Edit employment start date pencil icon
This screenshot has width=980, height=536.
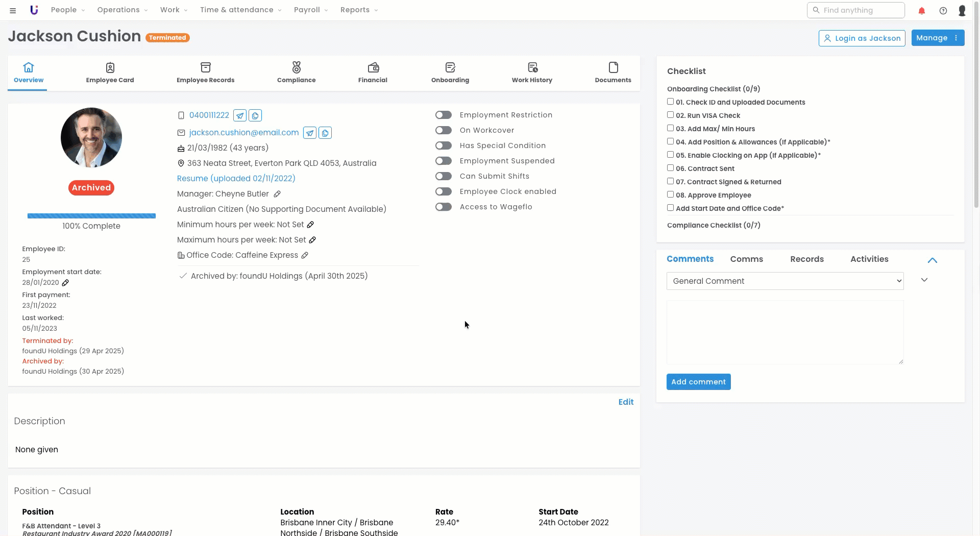pyautogui.click(x=65, y=282)
